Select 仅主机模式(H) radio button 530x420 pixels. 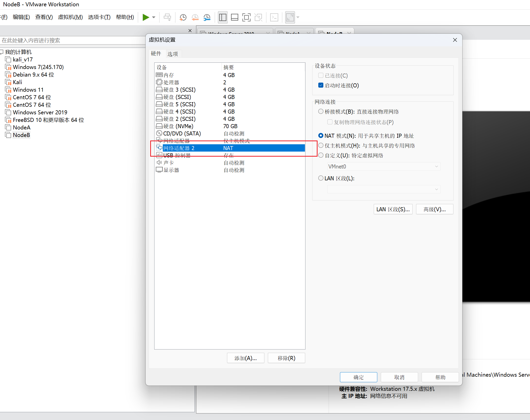pyautogui.click(x=321, y=146)
